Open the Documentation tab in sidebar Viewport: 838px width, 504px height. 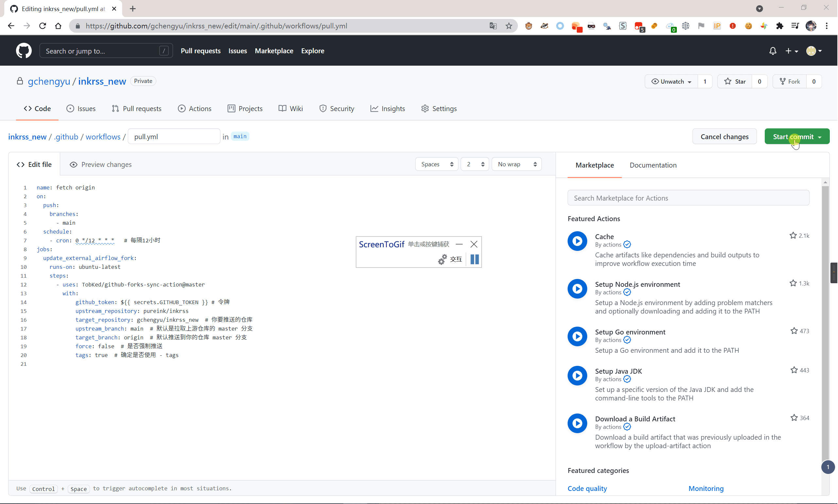[x=653, y=165]
